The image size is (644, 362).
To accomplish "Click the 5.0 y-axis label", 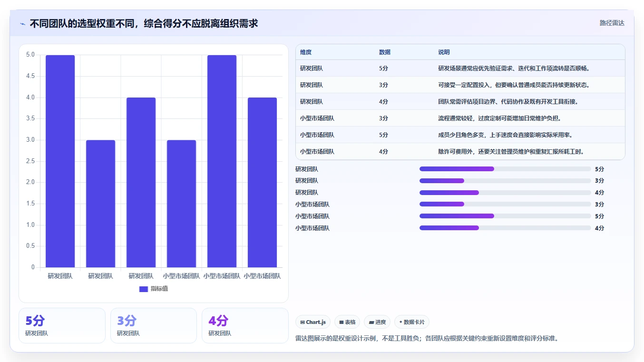I will (30, 55).
